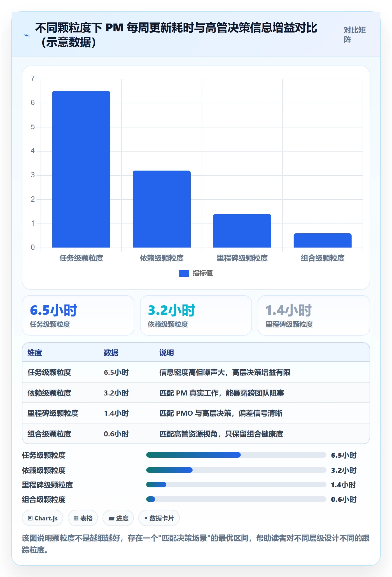Click the 6.5小时 value beside progress bar

[x=344, y=455]
